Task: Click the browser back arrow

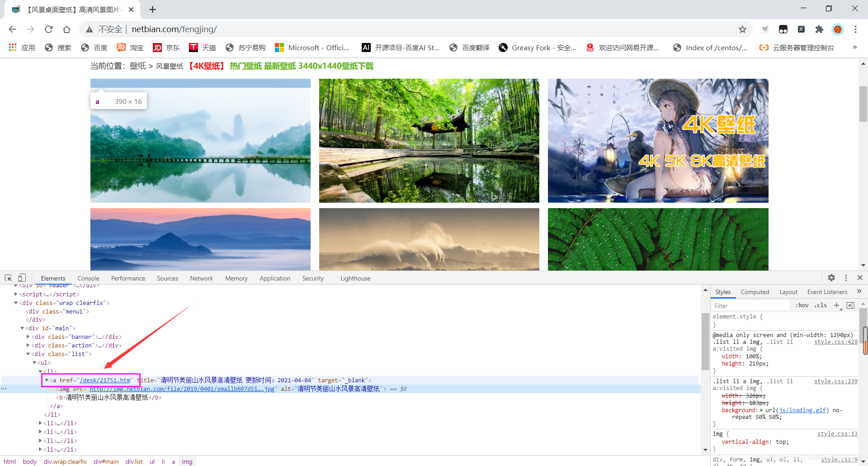Action: click(13, 29)
